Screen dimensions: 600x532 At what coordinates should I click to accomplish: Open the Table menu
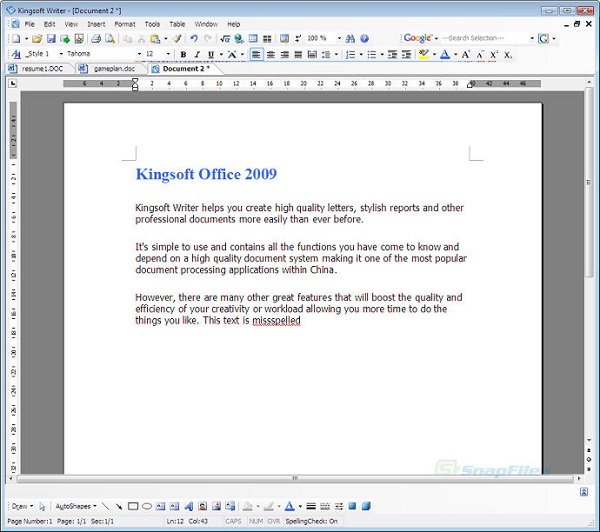[x=177, y=24]
